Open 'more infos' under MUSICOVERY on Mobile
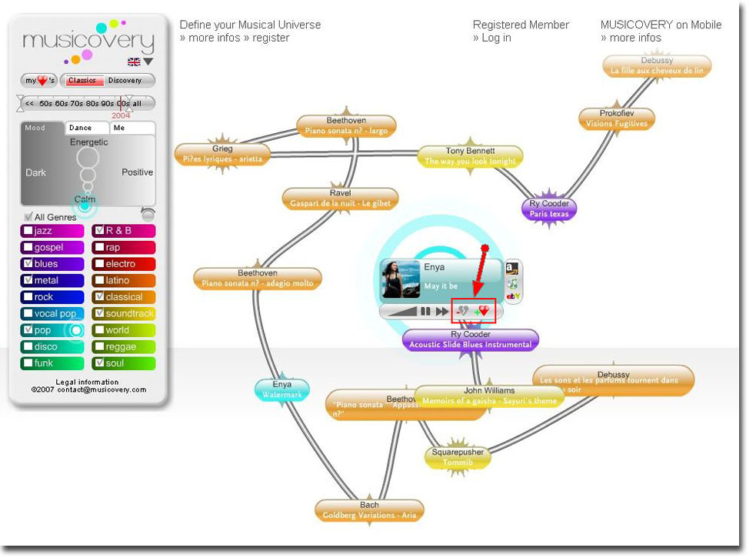Screen dimensions: 756x558 click(631, 38)
